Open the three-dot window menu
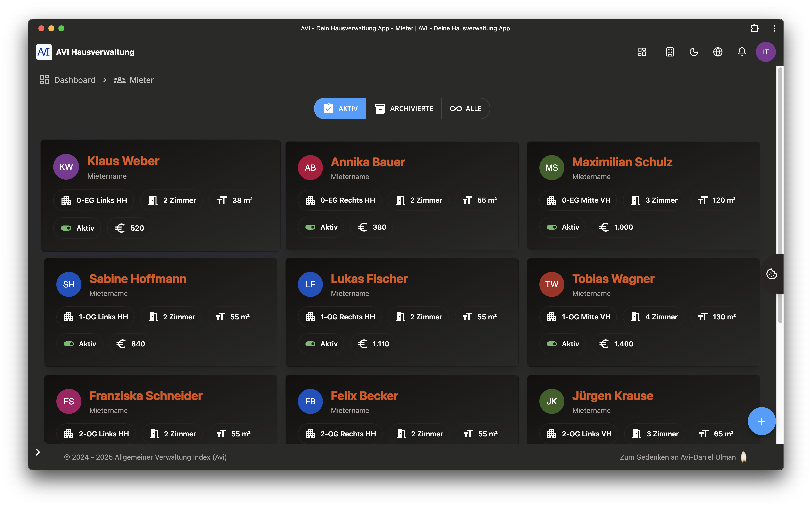812x507 pixels. (x=774, y=28)
